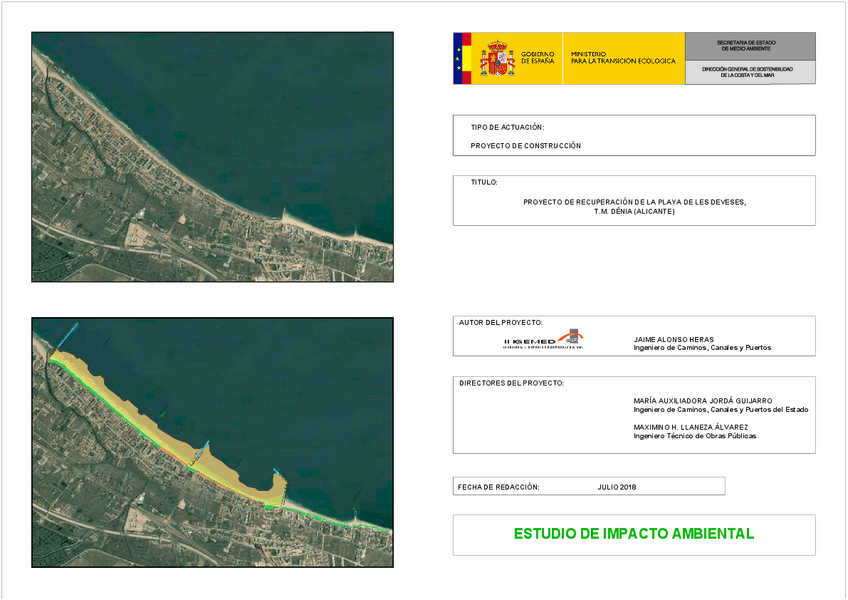The image size is (848, 600).
Task: Click the IIGEMED company logo
Action: [544, 339]
